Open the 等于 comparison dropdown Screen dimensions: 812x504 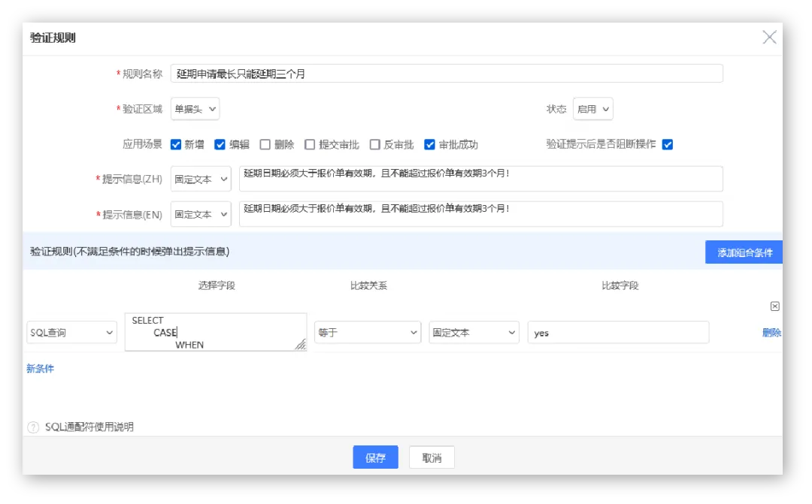(367, 333)
